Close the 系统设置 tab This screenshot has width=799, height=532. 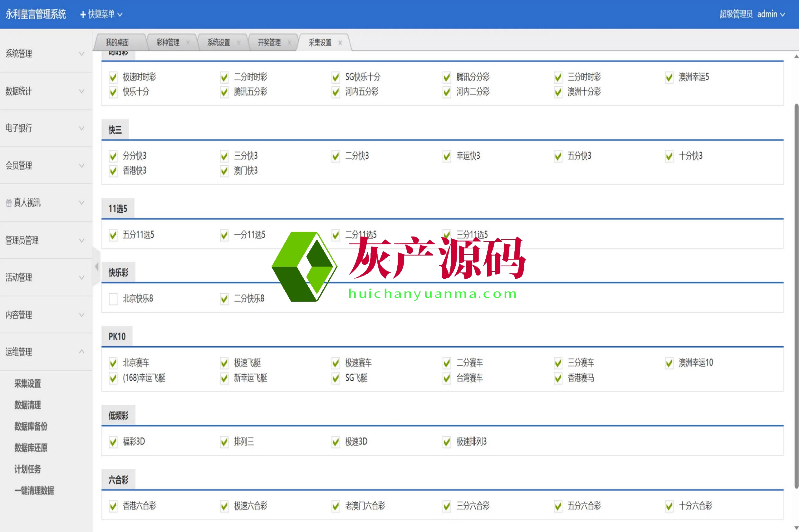tap(238, 43)
